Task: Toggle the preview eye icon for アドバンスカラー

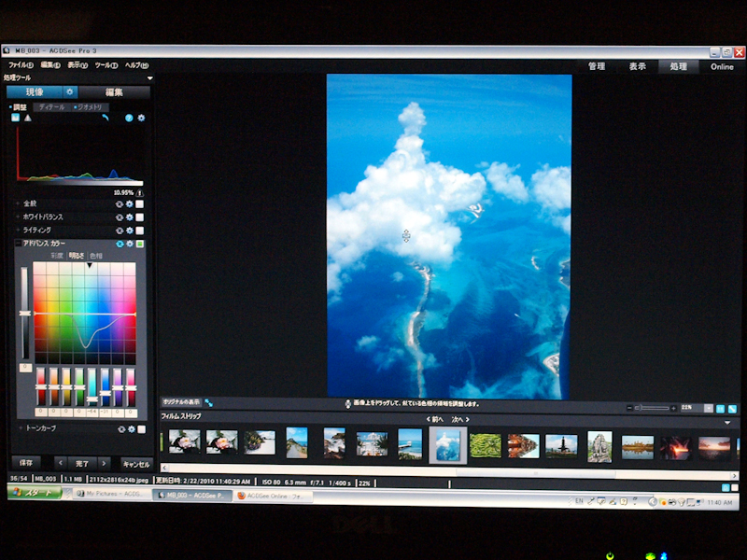Action: coord(120,243)
